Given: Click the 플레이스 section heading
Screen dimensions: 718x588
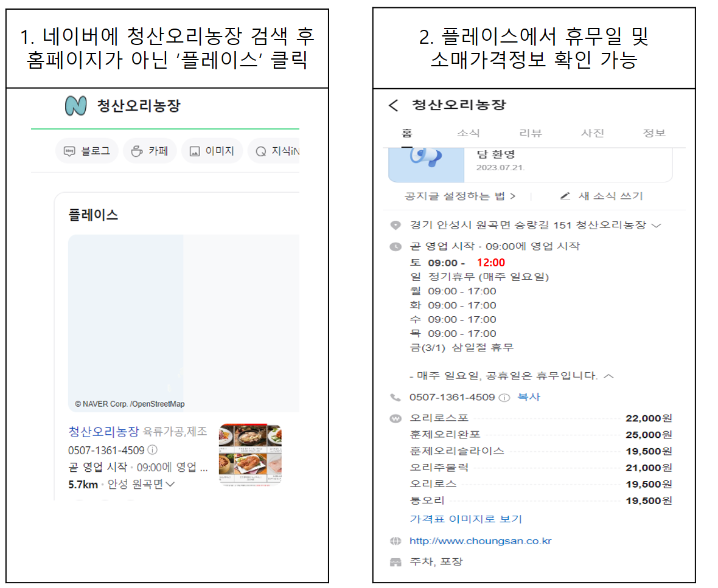Looking at the screenshot, I should click(94, 215).
